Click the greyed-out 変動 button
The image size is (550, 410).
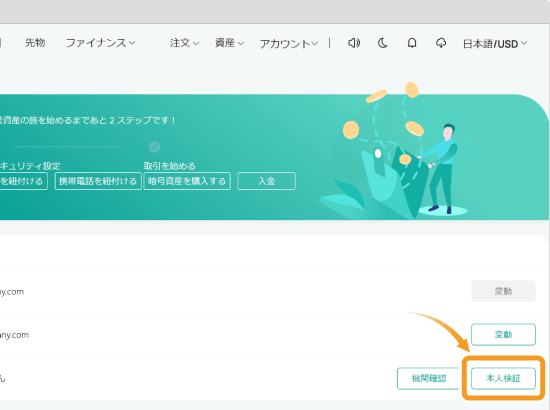pos(503,291)
